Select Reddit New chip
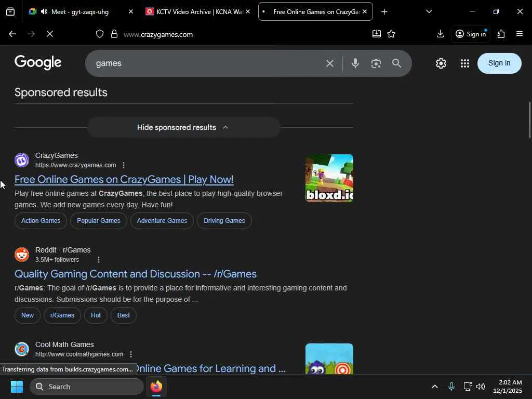This screenshot has width=532, height=399. coord(28,315)
